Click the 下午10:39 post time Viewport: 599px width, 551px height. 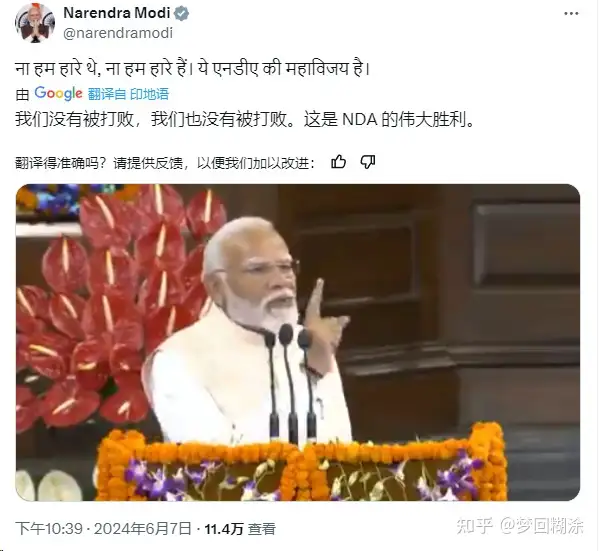(x=49, y=529)
